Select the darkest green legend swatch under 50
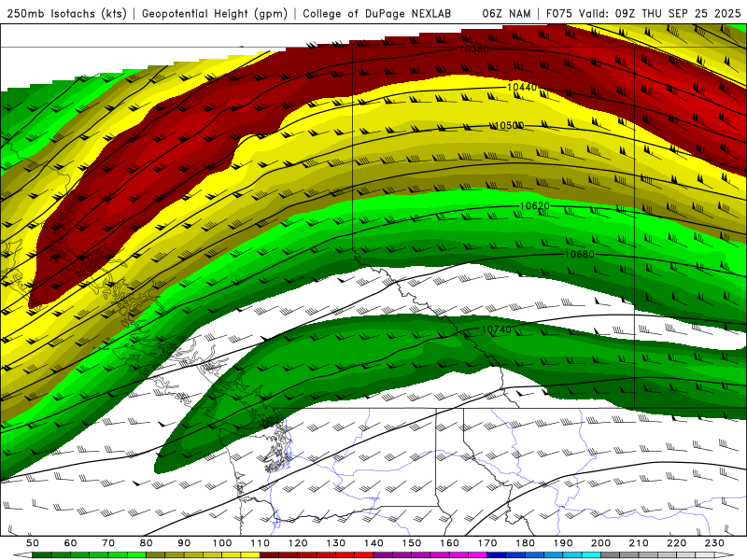 click(x=42, y=555)
